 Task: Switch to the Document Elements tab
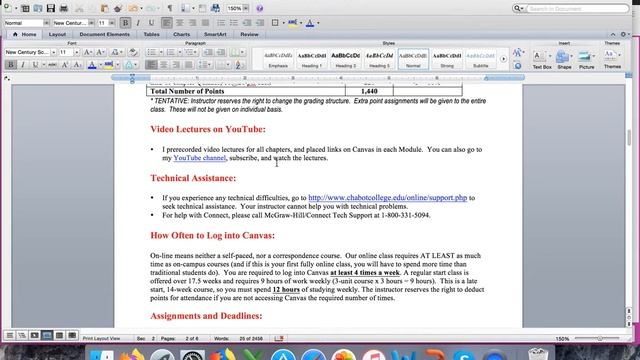click(104, 34)
